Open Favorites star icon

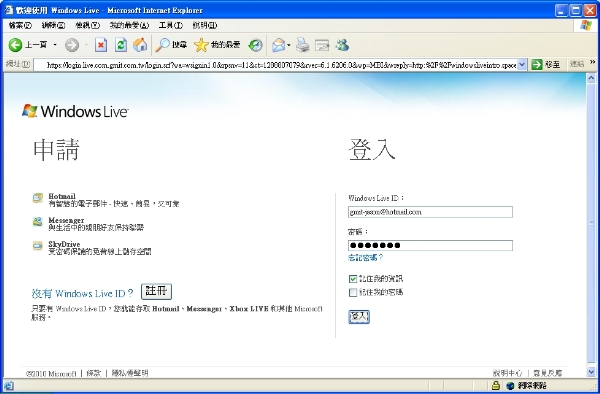coord(201,45)
